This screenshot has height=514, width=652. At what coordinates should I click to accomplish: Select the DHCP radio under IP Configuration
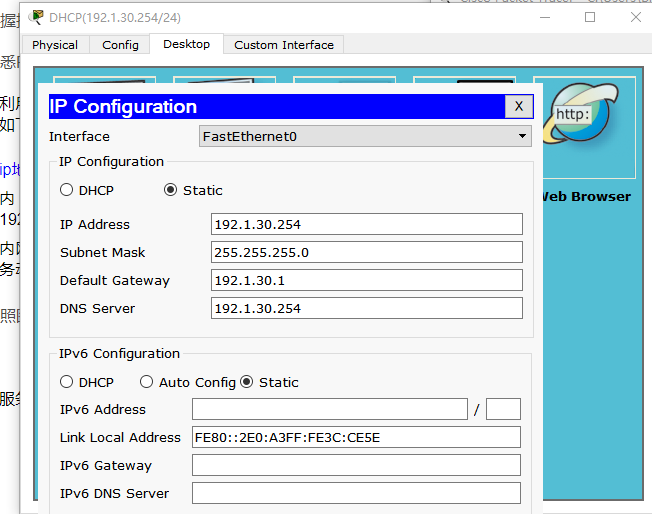click(x=66, y=190)
